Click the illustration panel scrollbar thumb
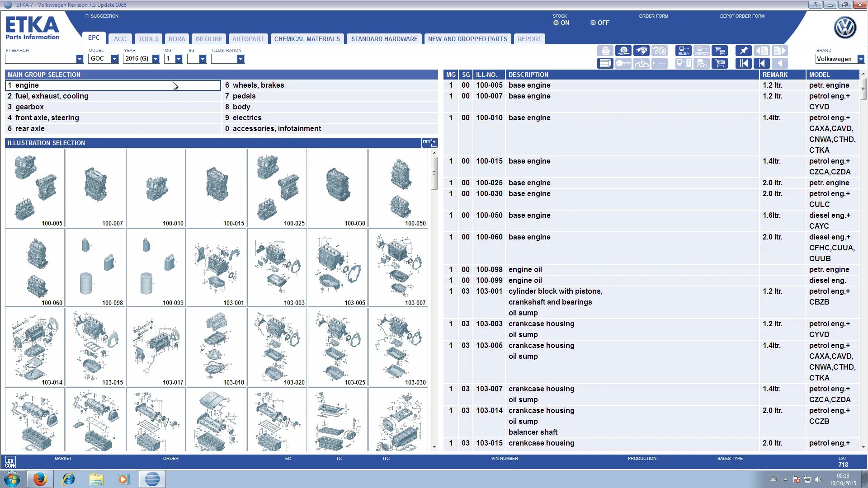Image resolution: width=868 pixels, height=488 pixels. (434, 173)
